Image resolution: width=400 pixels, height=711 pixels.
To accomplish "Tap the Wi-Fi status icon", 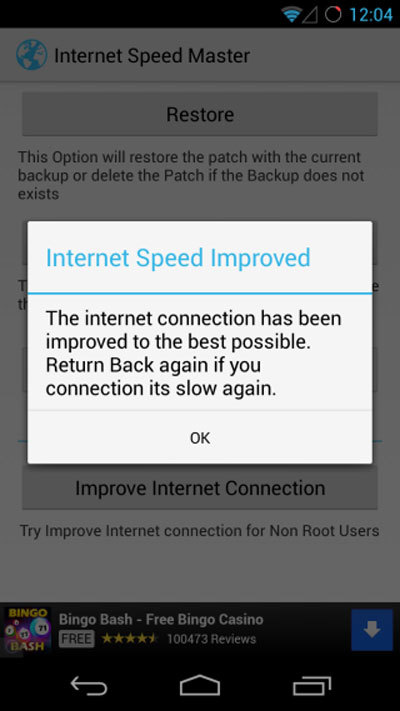I will point(292,15).
